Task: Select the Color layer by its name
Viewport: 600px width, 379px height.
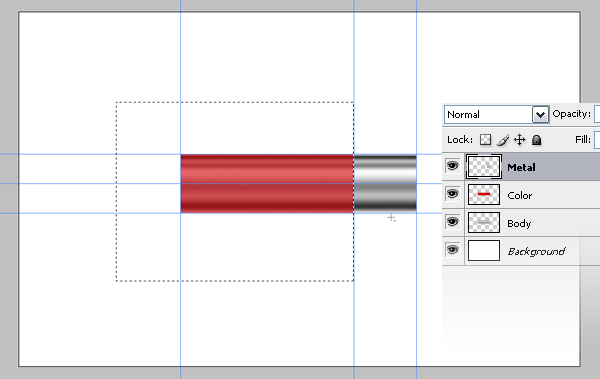Action: click(519, 195)
